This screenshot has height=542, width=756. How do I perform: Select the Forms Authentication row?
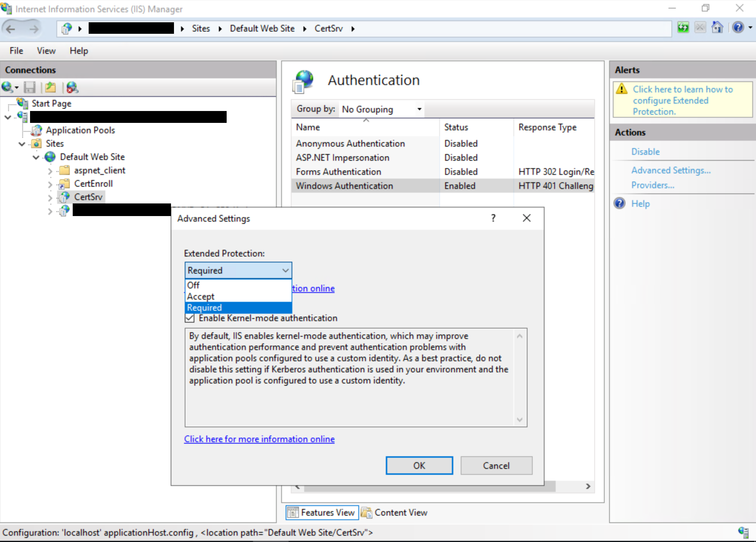(x=443, y=172)
